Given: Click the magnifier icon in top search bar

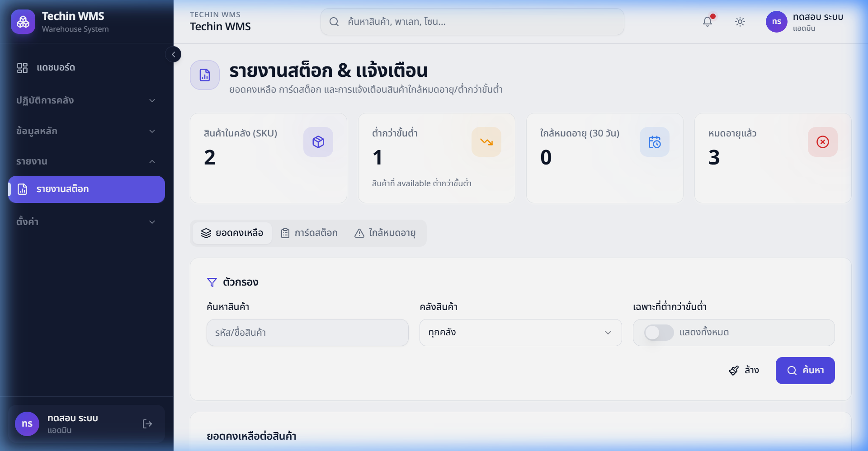Looking at the screenshot, I should [334, 22].
